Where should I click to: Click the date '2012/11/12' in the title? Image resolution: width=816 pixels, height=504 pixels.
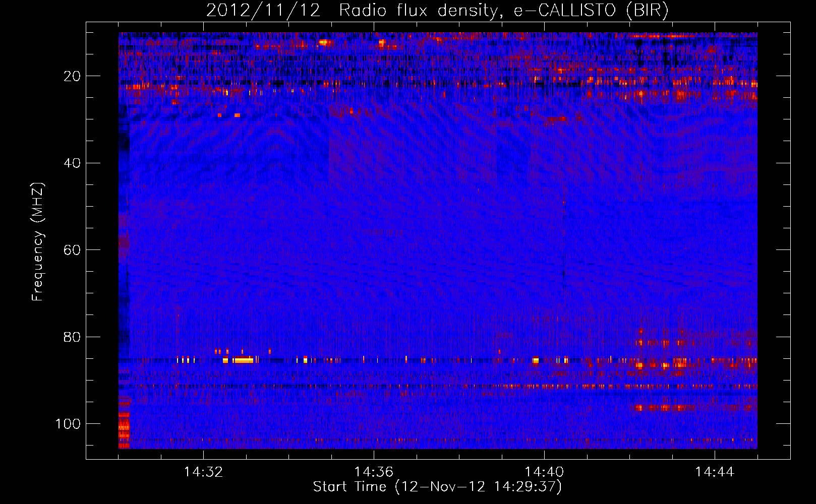pyautogui.click(x=263, y=11)
